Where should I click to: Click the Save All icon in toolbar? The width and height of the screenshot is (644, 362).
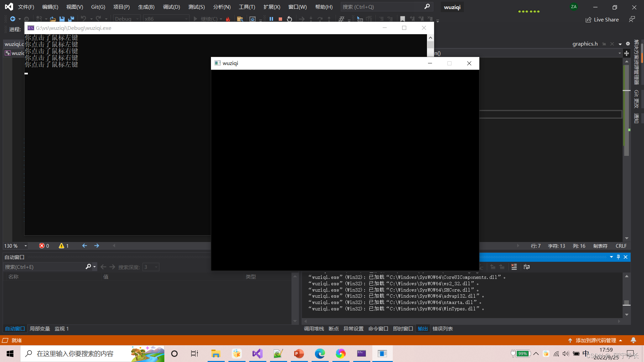click(71, 19)
